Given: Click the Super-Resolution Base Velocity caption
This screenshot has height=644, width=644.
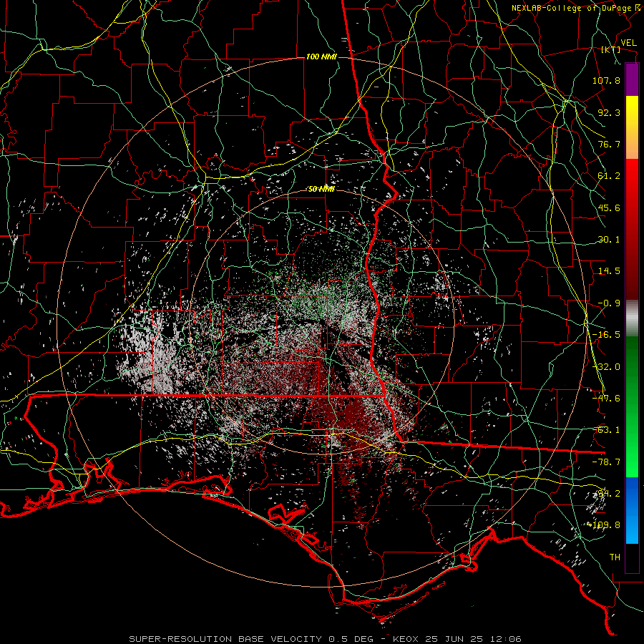Looking at the screenshot, I should (x=325, y=639).
